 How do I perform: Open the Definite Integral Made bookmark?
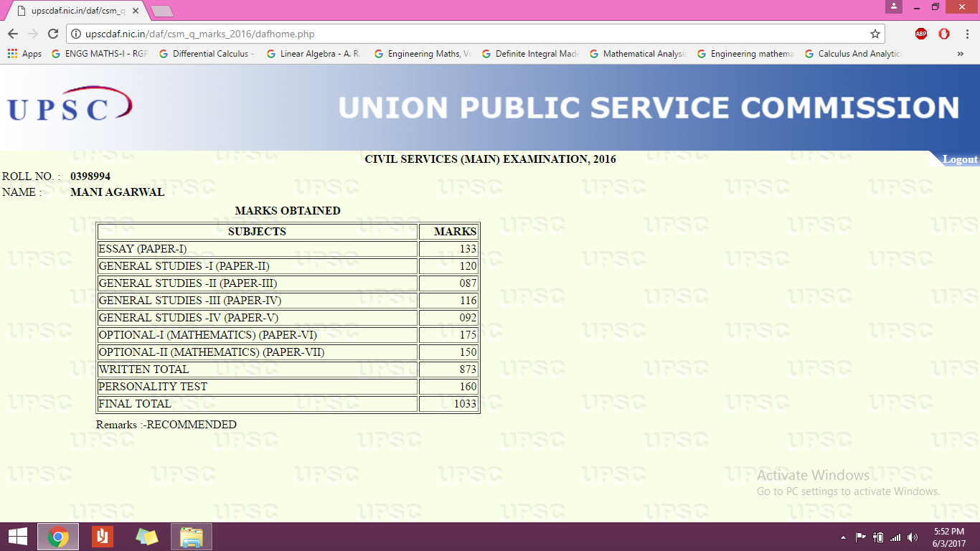[529, 54]
